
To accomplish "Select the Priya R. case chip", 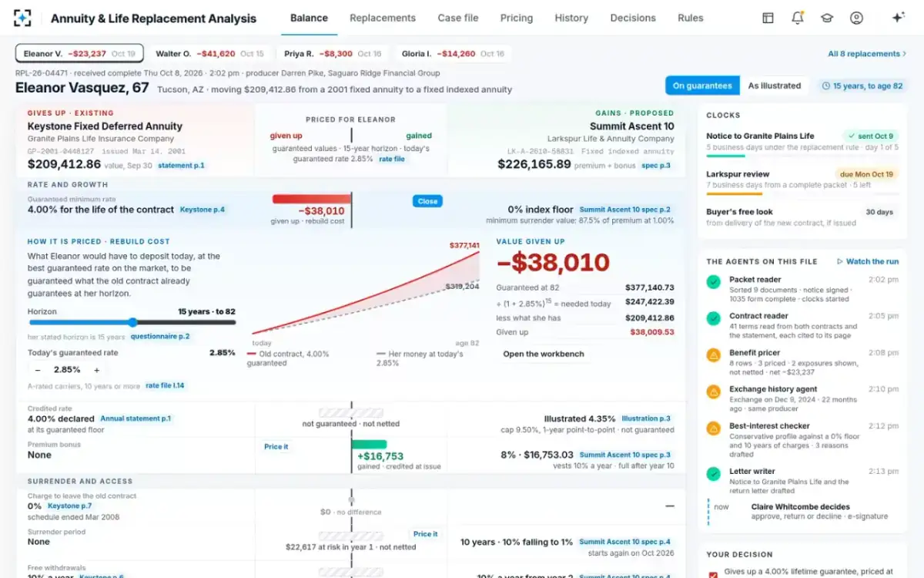I will [333, 54].
